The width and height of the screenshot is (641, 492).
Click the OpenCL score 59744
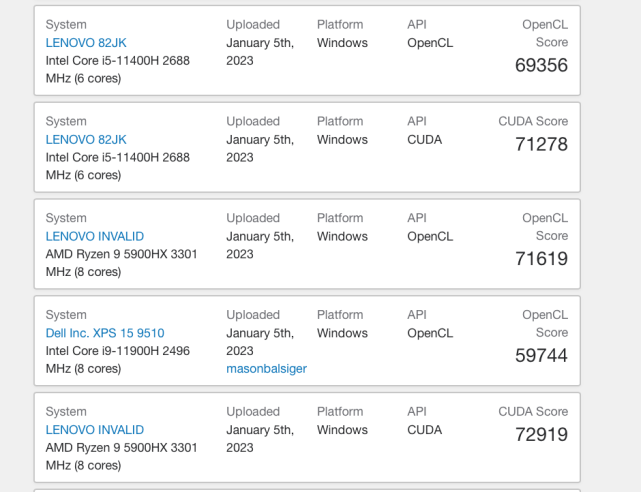click(x=541, y=356)
